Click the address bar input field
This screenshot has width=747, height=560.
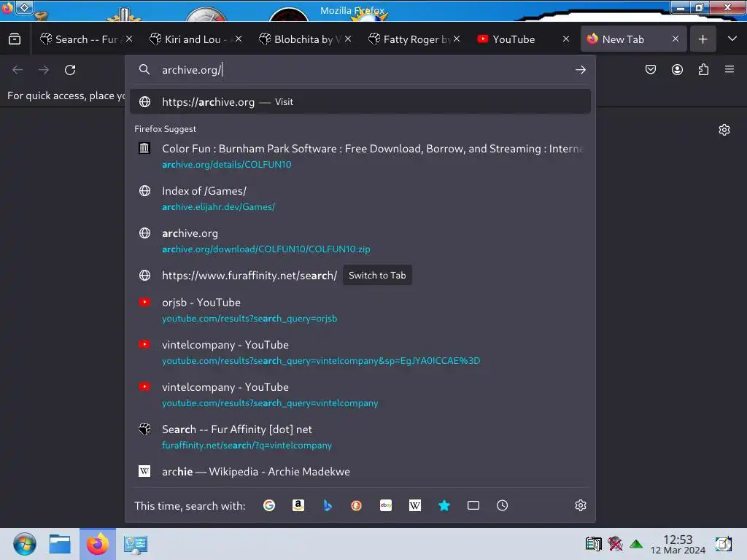[362, 70]
